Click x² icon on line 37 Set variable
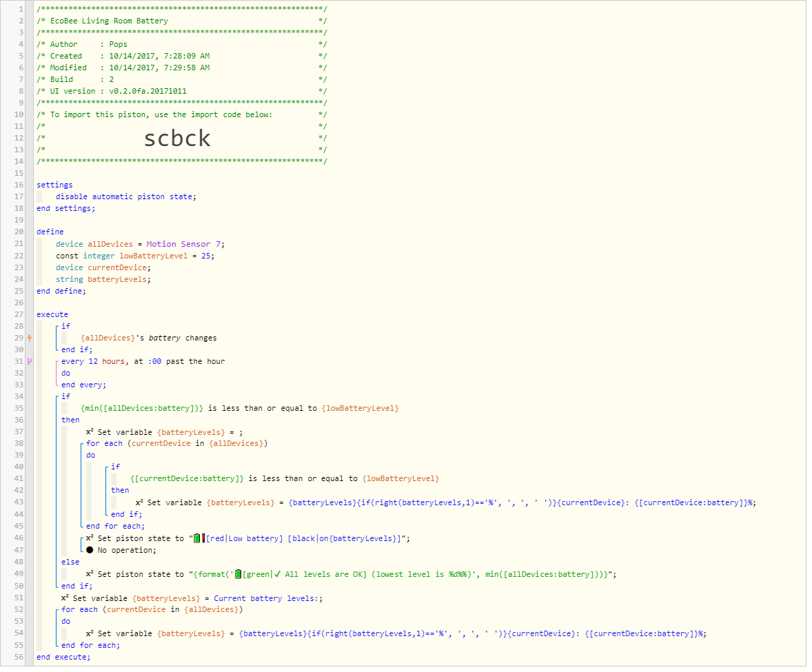This screenshot has height=672, width=812. [90, 432]
